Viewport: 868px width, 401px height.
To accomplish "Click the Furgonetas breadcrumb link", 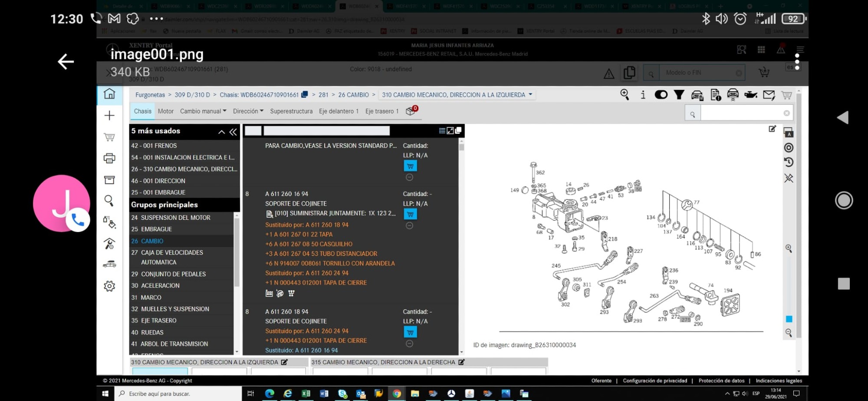I will click(x=150, y=95).
